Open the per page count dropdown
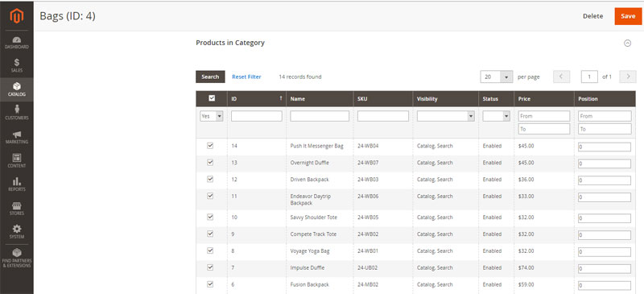Screen dimensions: 644x294 click(497, 77)
